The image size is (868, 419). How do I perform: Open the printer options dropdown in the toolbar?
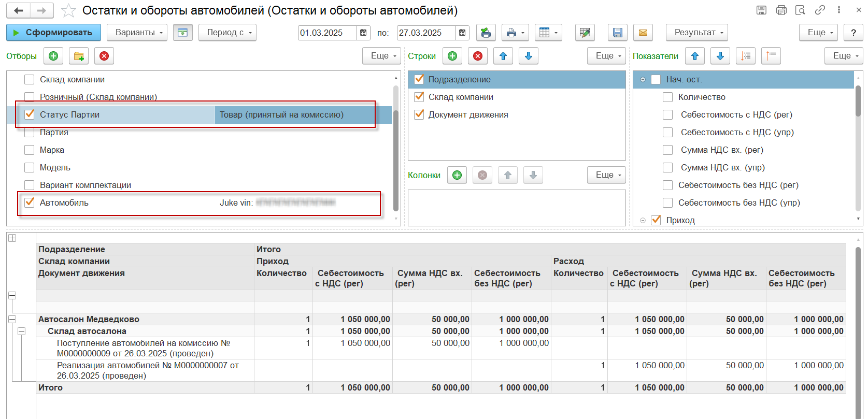pos(516,33)
